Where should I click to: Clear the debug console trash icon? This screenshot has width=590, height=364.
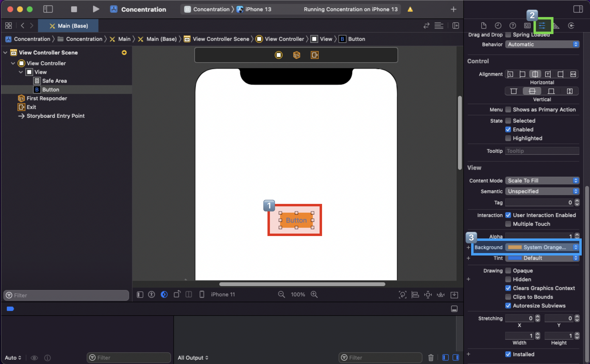(x=431, y=357)
